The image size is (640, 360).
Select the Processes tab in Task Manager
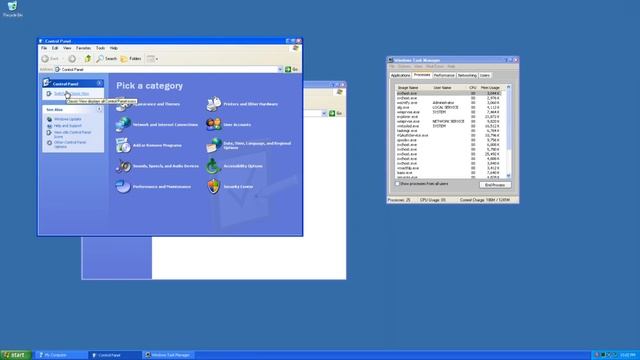pos(422,75)
